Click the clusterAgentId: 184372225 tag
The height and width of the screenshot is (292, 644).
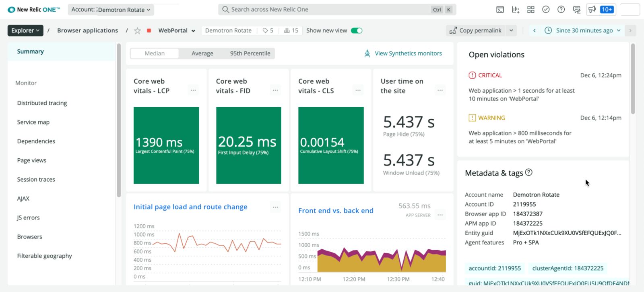click(x=568, y=268)
